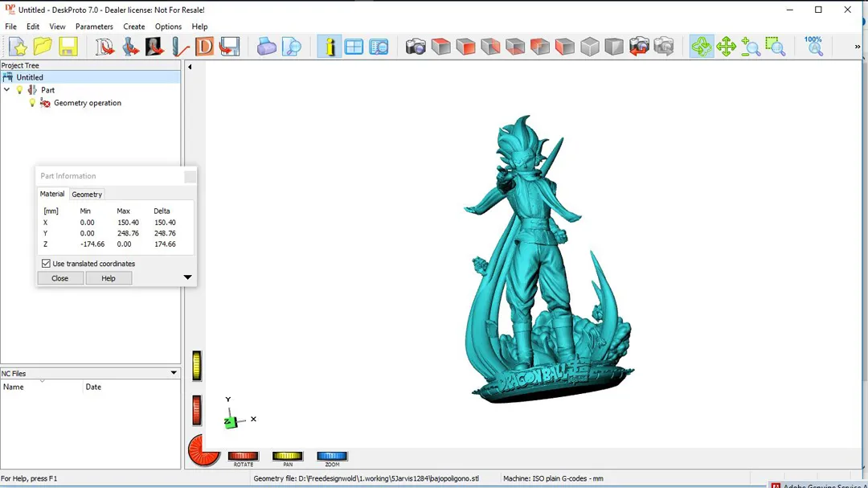Viewport: 868px width, 488px height.
Task: Click the yellow PAN thumbwheel
Action: pyautogui.click(x=287, y=456)
